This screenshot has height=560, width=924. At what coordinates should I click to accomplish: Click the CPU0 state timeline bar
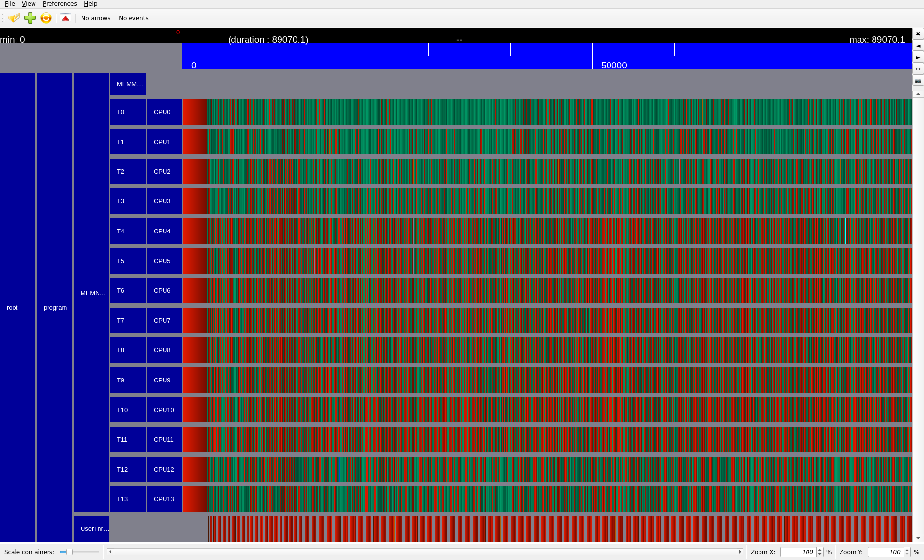[547, 112]
